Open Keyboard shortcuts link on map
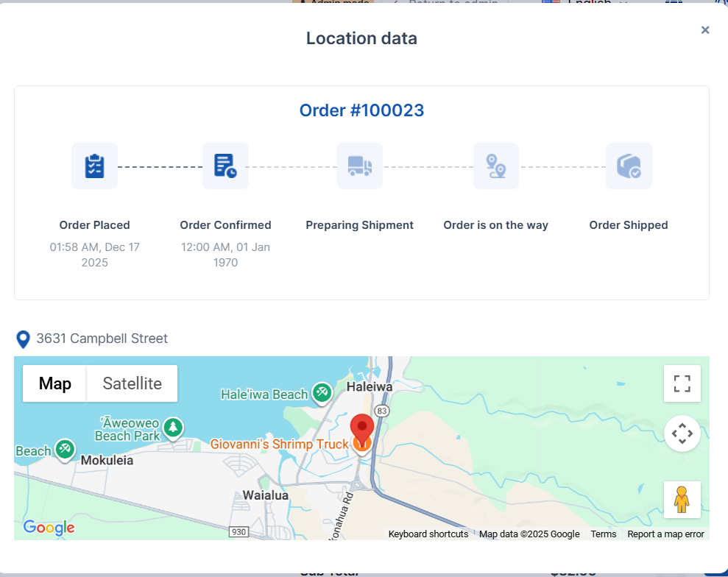Image resolution: width=728 pixels, height=577 pixels. pos(428,534)
